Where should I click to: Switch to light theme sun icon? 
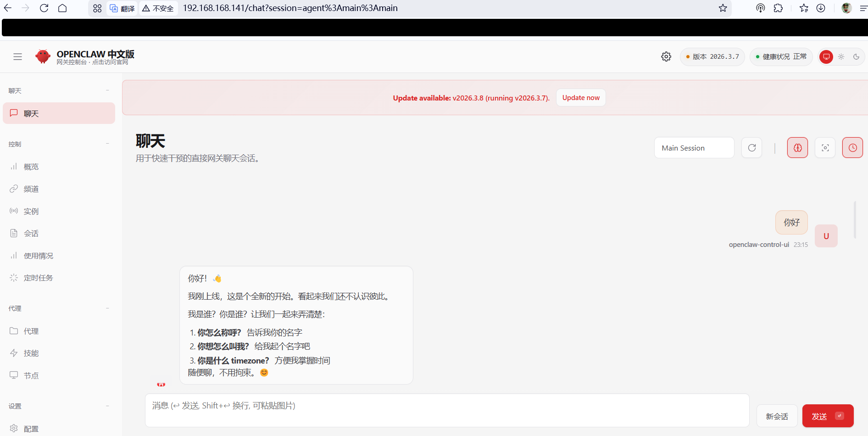point(841,57)
